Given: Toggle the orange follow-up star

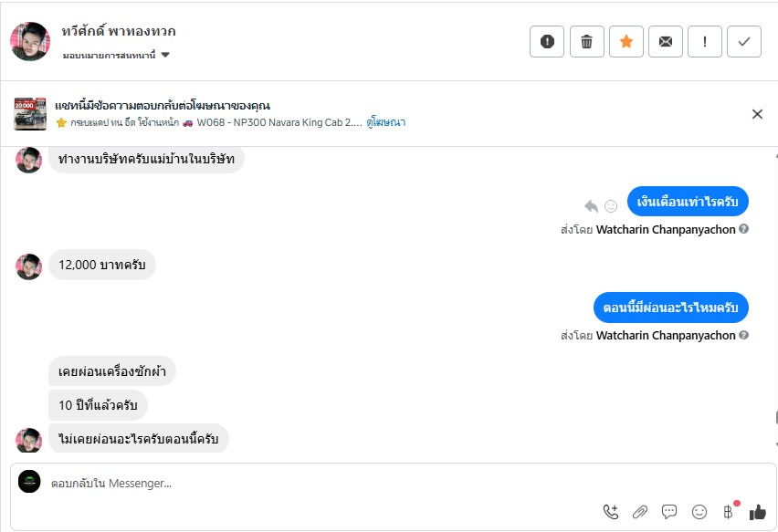Looking at the screenshot, I should tap(626, 41).
